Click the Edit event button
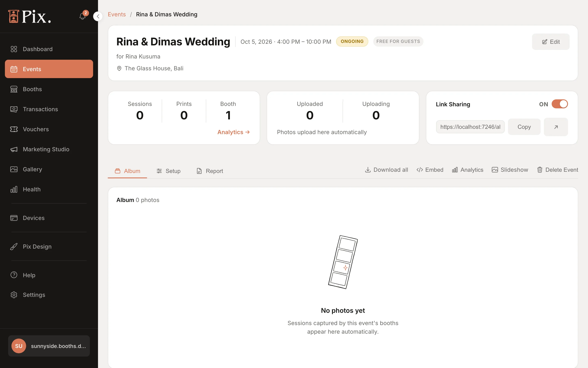This screenshot has width=588, height=368. tap(551, 42)
